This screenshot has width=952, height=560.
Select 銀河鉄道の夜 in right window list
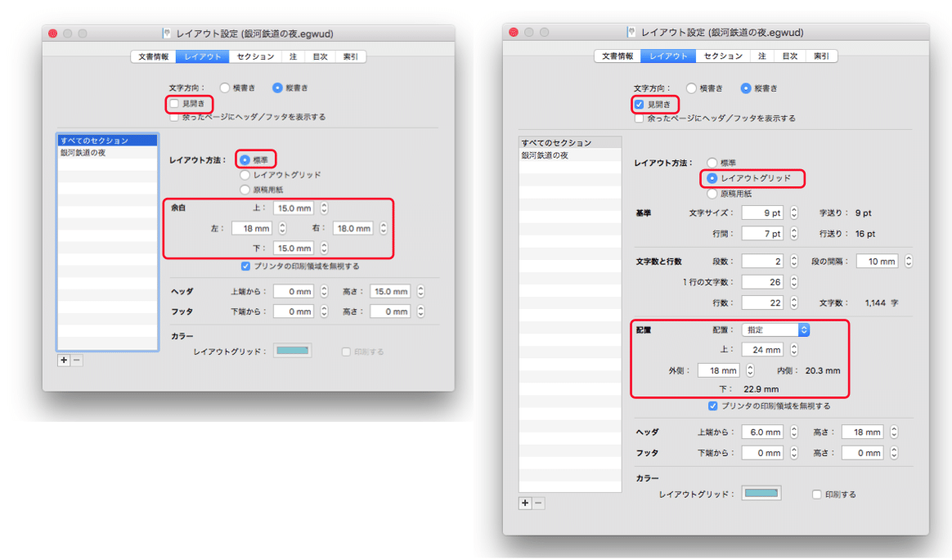click(x=570, y=155)
